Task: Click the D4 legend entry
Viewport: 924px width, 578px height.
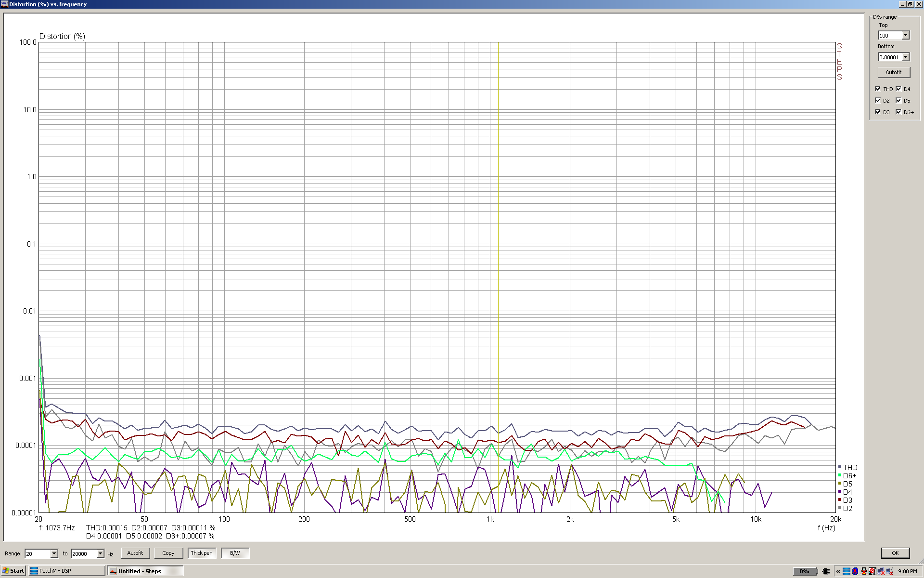Action: click(846, 492)
